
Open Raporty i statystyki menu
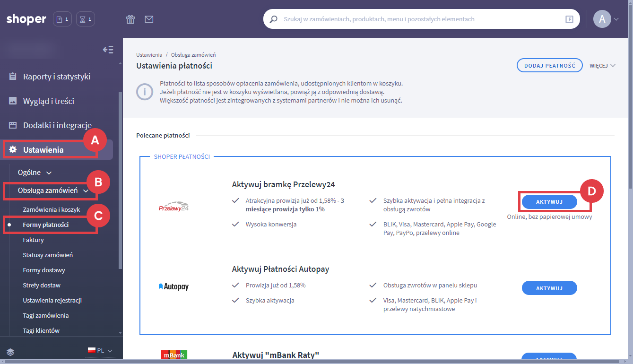56,77
